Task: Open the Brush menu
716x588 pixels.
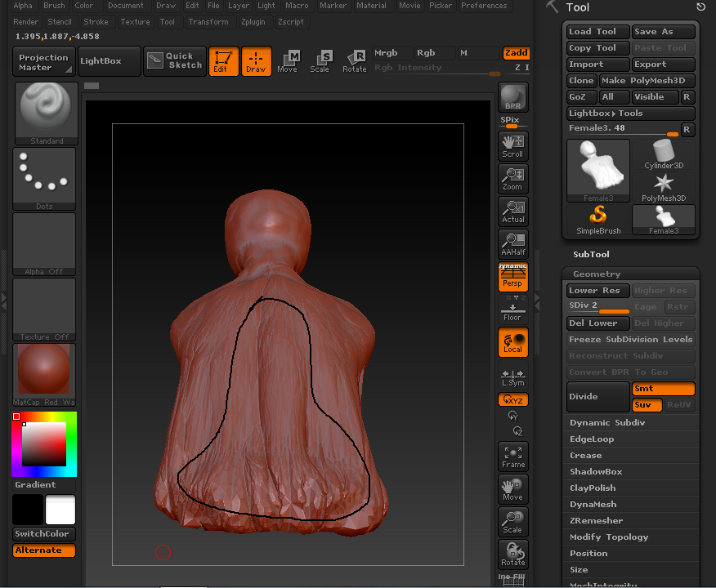Action: [x=54, y=6]
